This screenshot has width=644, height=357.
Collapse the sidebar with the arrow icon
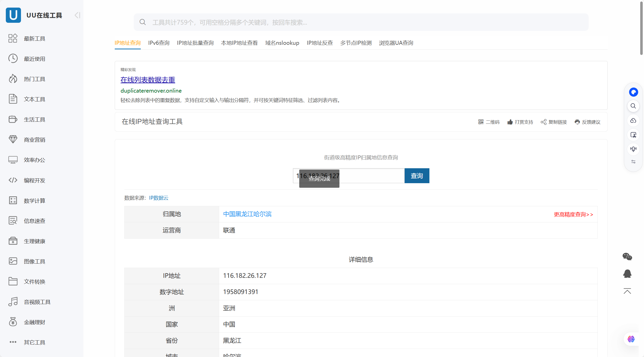(77, 15)
